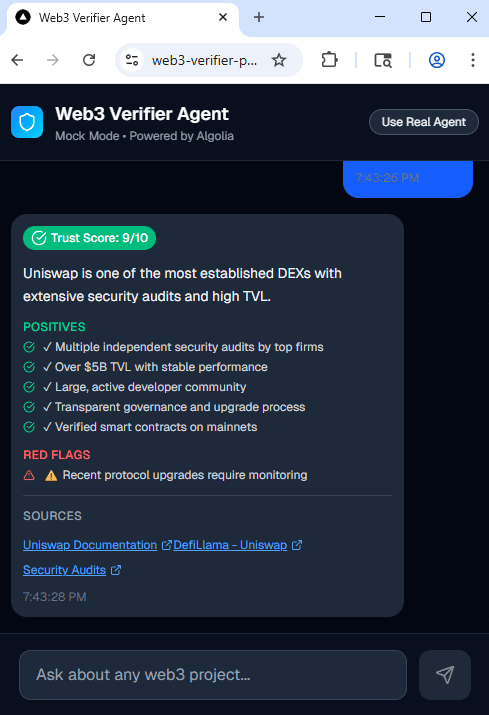Bookmark this page with the star icon

[x=279, y=60]
